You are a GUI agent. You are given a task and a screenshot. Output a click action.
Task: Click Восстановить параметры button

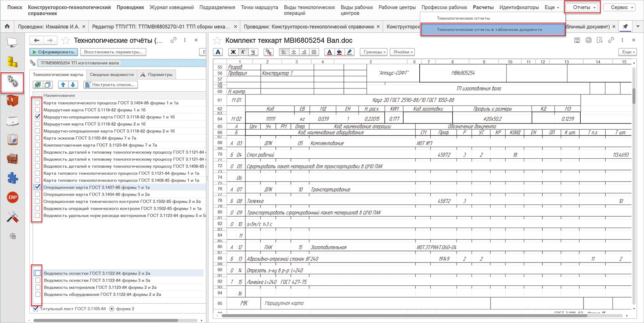[113, 52]
